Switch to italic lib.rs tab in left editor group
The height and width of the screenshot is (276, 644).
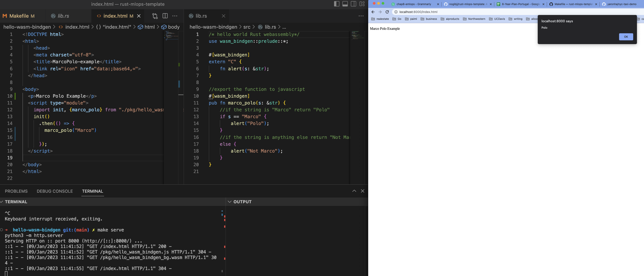63,16
